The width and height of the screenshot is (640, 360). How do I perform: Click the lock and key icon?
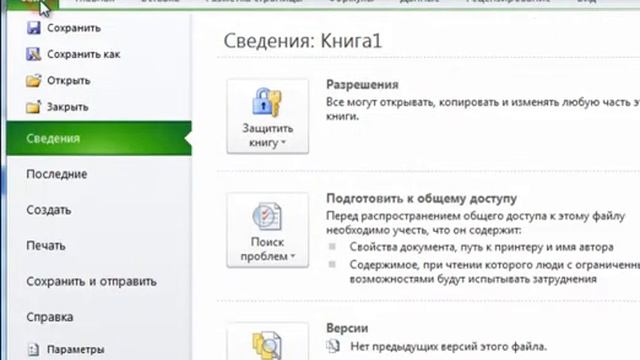pyautogui.click(x=267, y=102)
